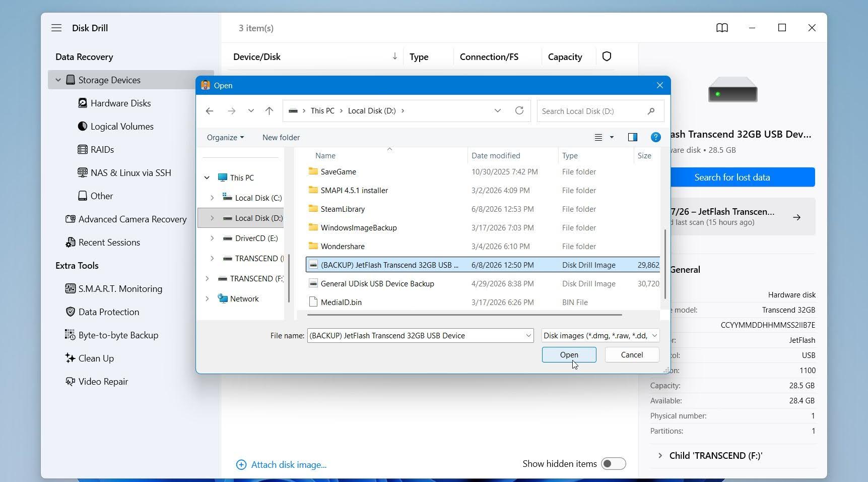Expand Network tree node
This screenshot has height=482, width=868.
(x=207, y=298)
